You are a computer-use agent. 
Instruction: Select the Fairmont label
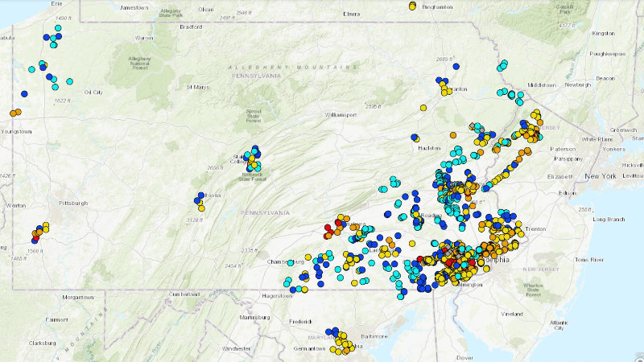click(x=56, y=319)
